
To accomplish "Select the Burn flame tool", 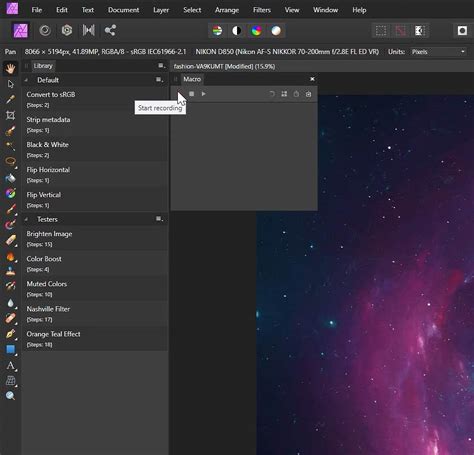I will click(10, 256).
